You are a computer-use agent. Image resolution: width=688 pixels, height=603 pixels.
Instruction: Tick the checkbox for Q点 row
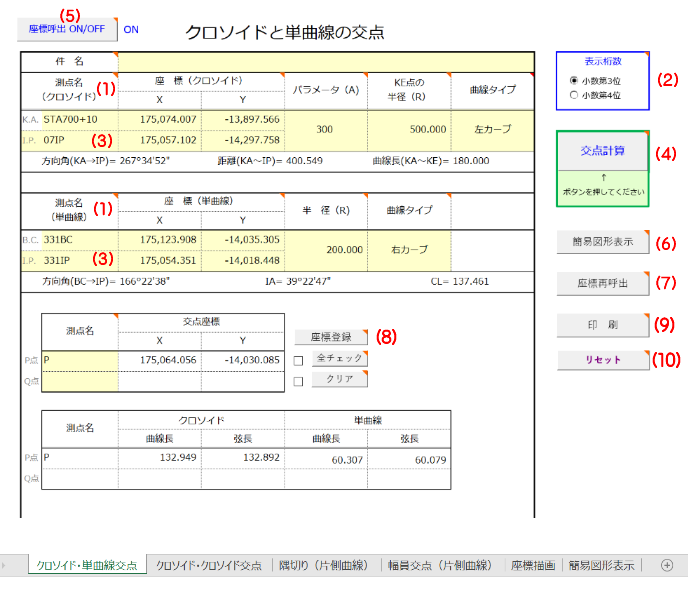[x=299, y=381]
